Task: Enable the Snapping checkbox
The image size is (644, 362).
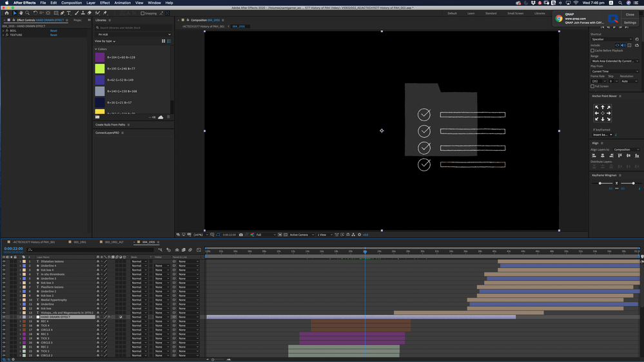Action: click(x=142, y=13)
